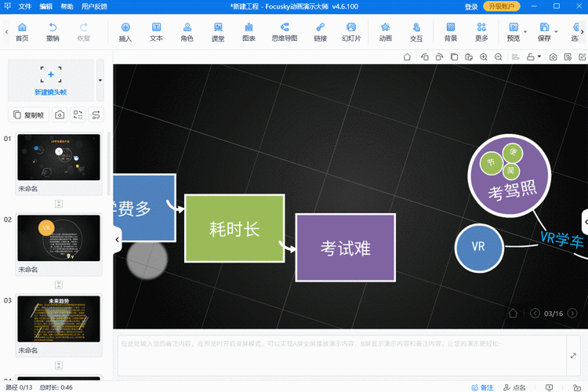Screen dimensions: 588x392
Task: Toggle the 备注 notes panel
Action: pos(482,387)
